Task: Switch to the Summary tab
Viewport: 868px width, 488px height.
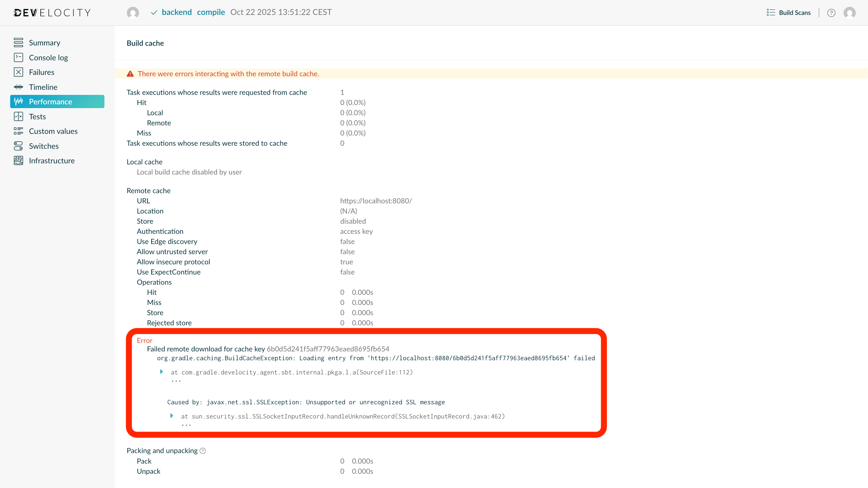Action: [19, 42]
